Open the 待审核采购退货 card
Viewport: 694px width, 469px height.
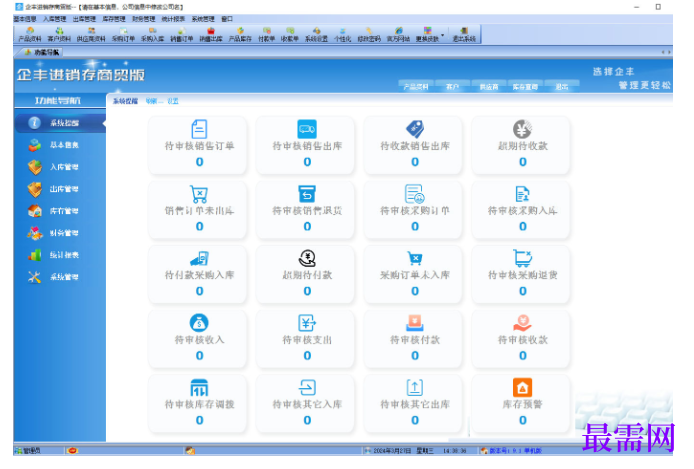point(522,274)
